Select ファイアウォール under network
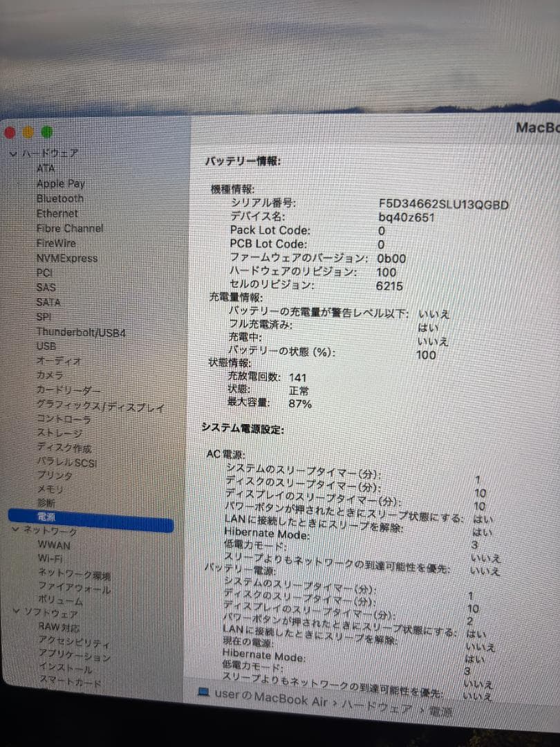The image size is (560, 747). coord(74,588)
